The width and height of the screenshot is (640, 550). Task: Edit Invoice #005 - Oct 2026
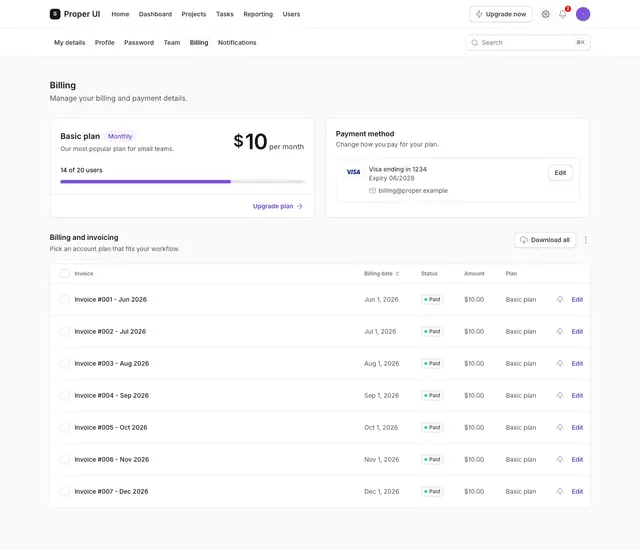point(577,427)
